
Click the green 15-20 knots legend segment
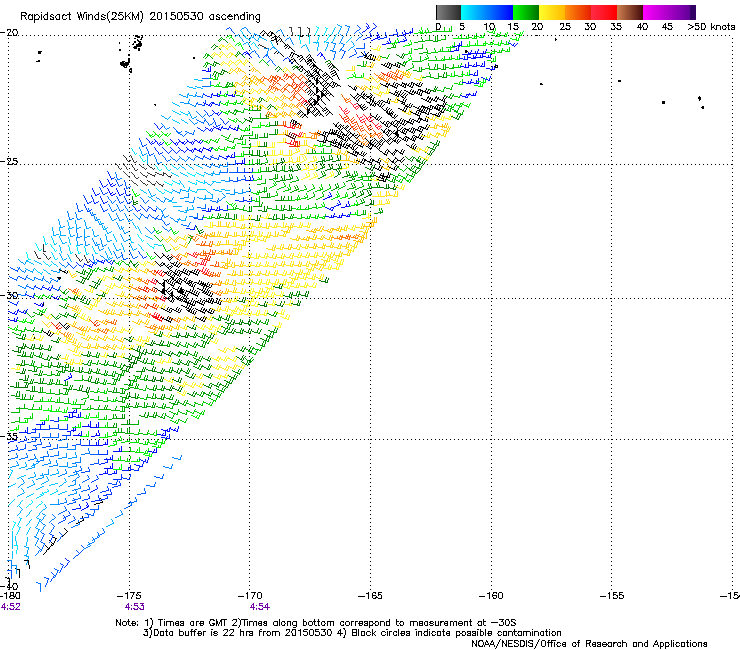[526, 12]
